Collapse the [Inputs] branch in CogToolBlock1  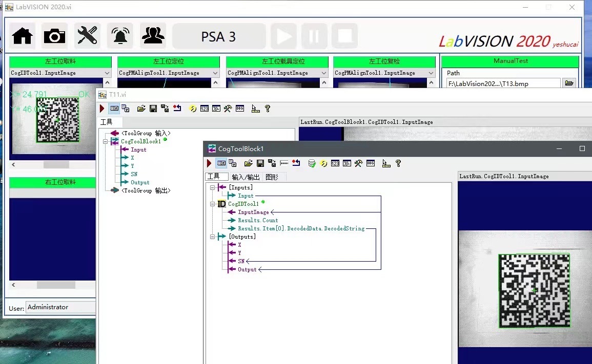(x=212, y=187)
